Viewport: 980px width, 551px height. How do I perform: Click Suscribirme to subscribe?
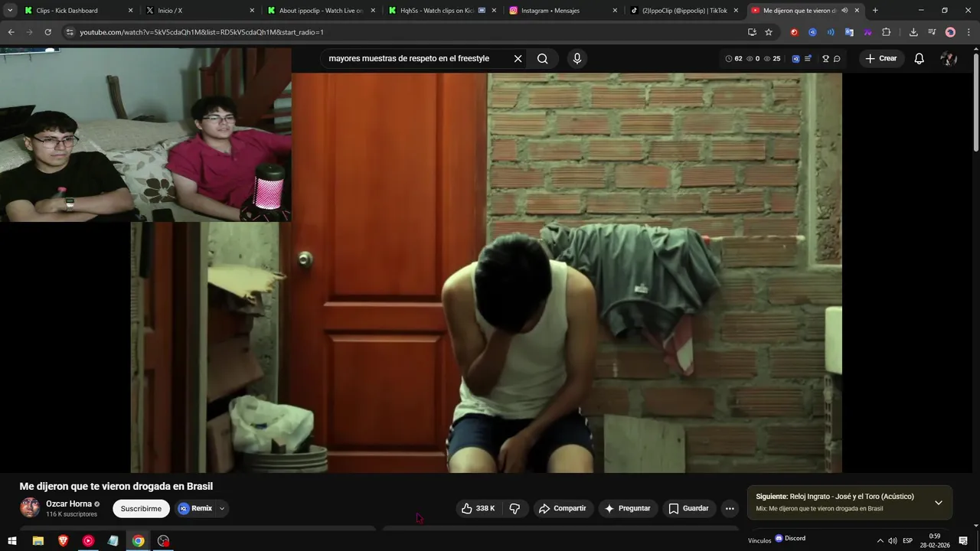(141, 508)
